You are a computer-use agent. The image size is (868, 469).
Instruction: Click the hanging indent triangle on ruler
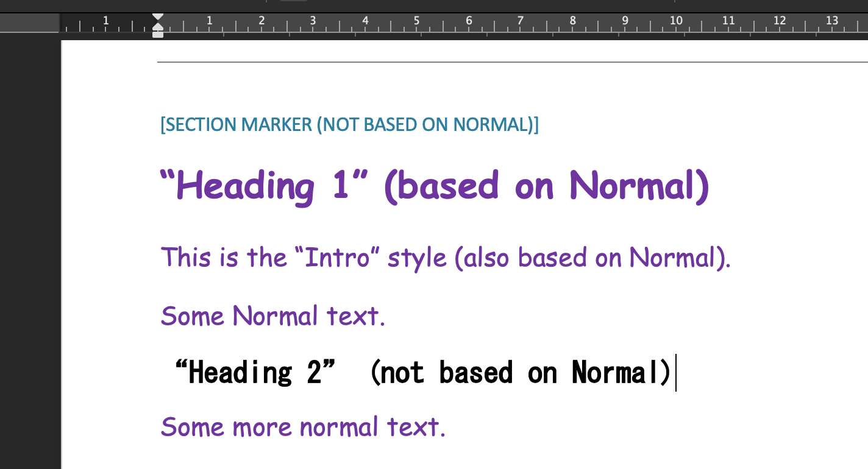pyautogui.click(x=158, y=27)
